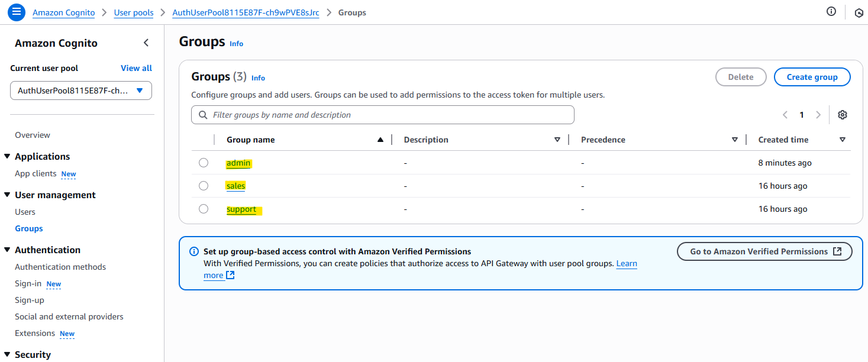The image size is (868, 362).
Task: Collapse the User management section
Action: 7,195
